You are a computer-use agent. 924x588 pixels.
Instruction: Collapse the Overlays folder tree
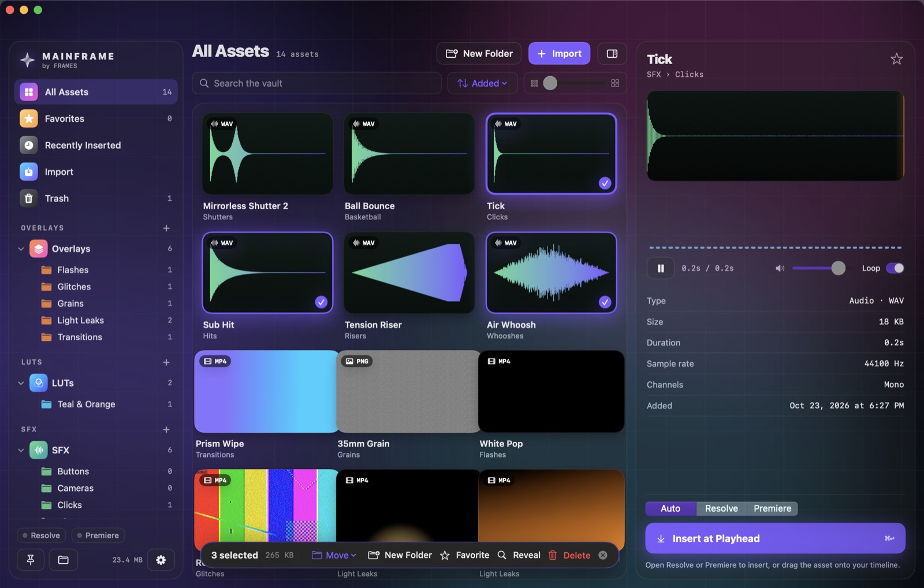coord(21,249)
